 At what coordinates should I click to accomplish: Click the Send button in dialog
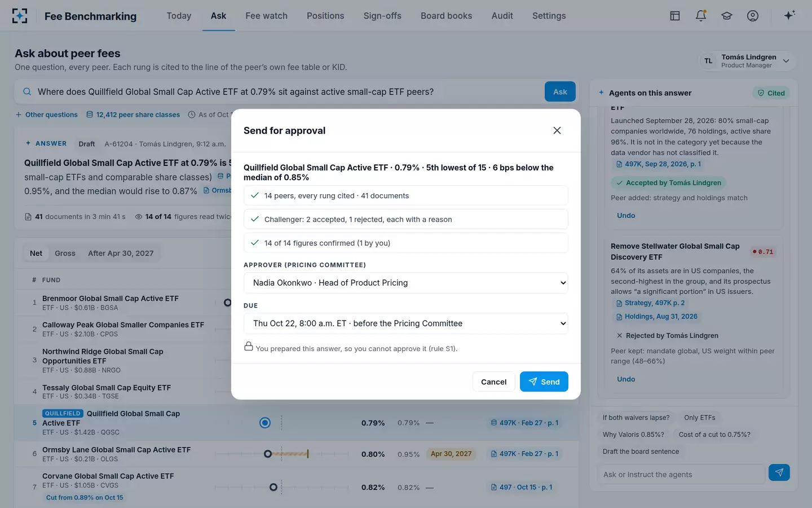tap(544, 382)
